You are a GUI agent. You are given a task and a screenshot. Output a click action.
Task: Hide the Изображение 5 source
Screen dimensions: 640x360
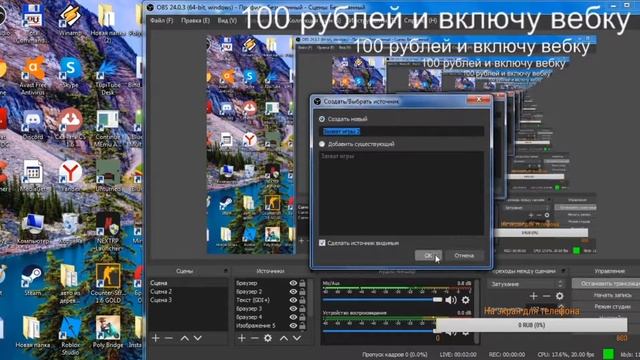click(x=293, y=326)
